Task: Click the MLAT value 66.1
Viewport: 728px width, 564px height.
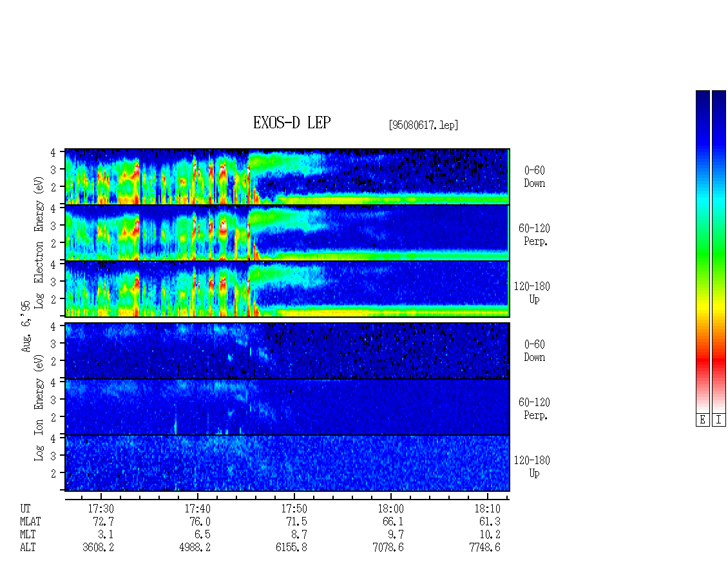Action: pyautogui.click(x=393, y=521)
